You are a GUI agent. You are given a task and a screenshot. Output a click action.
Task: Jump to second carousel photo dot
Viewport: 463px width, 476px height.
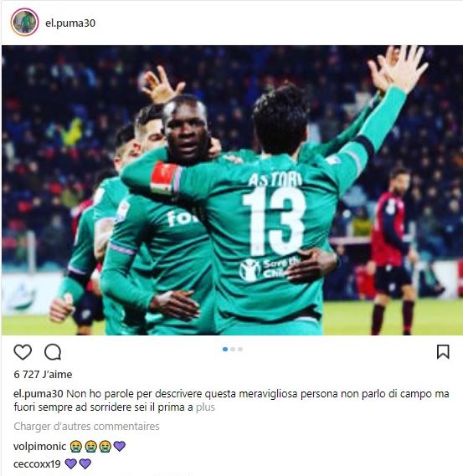pos(233,349)
